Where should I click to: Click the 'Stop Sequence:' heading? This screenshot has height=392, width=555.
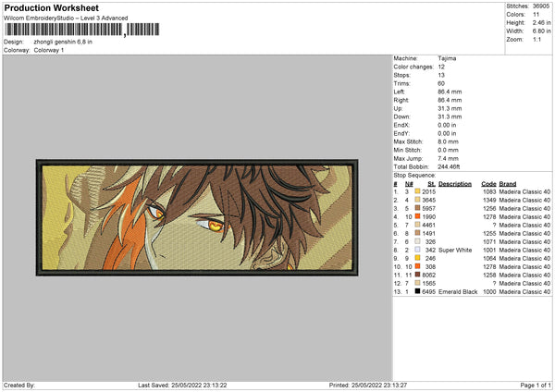click(414, 176)
